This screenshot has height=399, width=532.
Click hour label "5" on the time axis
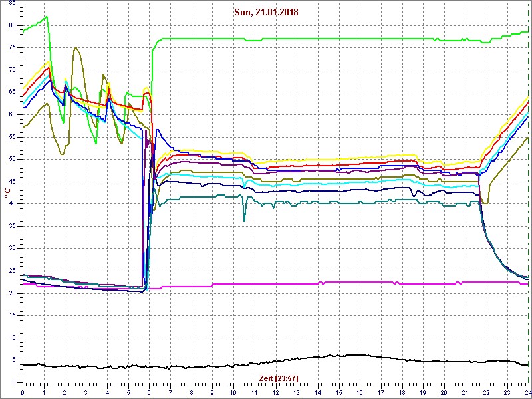click(x=128, y=392)
